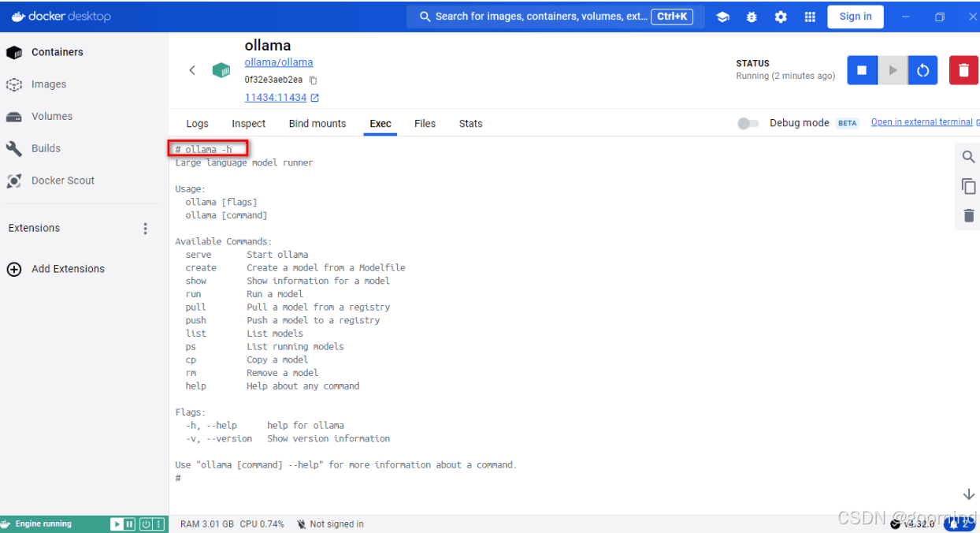Open the troubleshoot bug icon
The width and height of the screenshot is (980, 533).
[x=752, y=17]
